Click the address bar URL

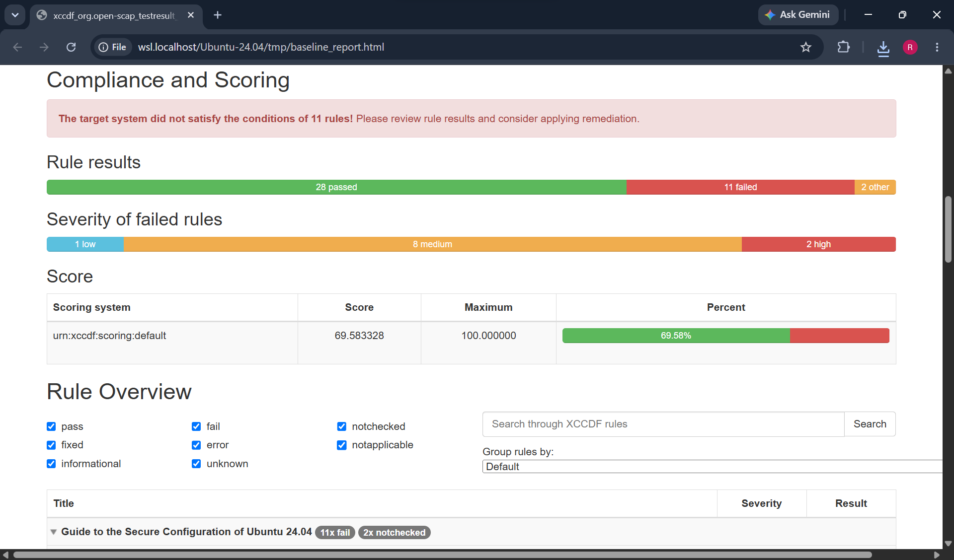[x=261, y=47]
